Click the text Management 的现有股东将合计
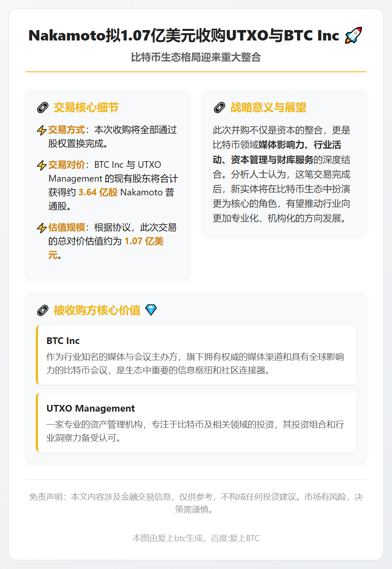 tap(113, 179)
